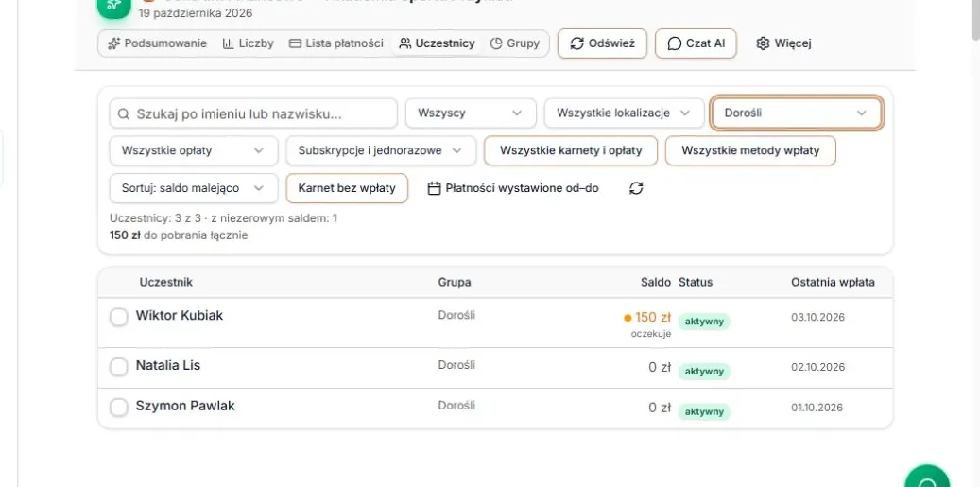Click Wszystkie metody wpłaty button
This screenshot has height=487, width=980.
[x=750, y=150]
